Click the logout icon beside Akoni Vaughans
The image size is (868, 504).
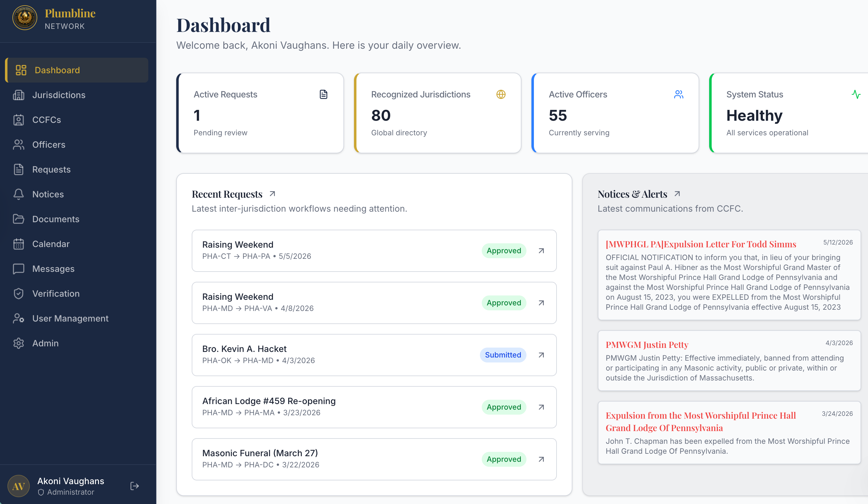point(135,486)
